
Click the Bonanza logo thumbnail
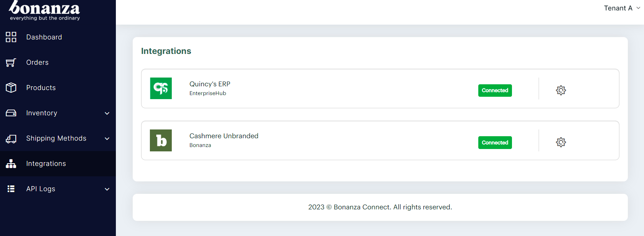click(161, 140)
